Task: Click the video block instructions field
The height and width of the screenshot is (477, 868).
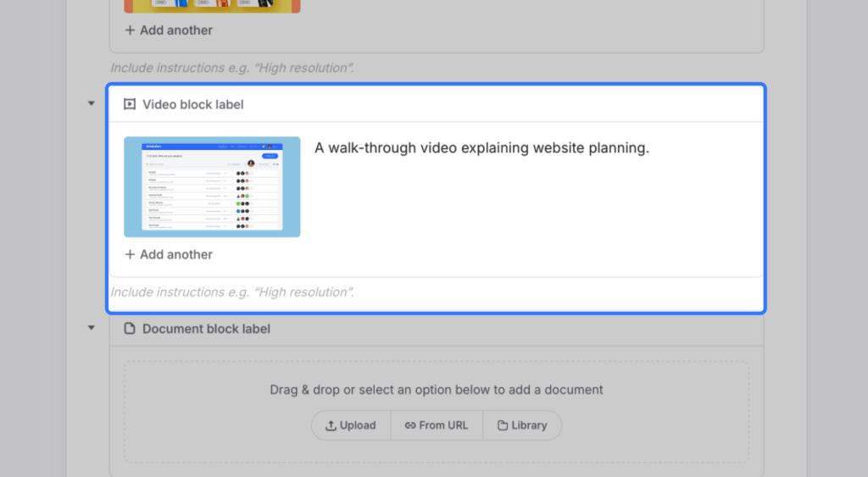Action: coord(232,292)
